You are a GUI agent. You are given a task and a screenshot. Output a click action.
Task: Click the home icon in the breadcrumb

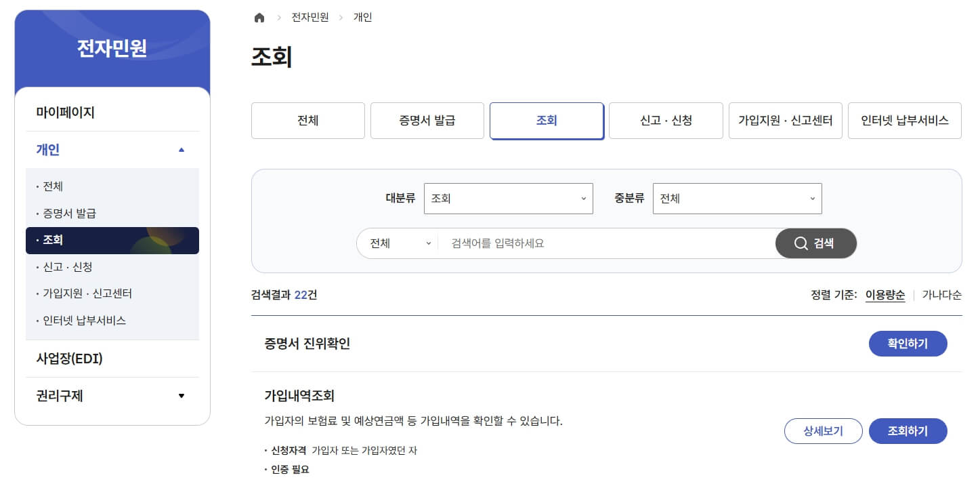tap(259, 17)
